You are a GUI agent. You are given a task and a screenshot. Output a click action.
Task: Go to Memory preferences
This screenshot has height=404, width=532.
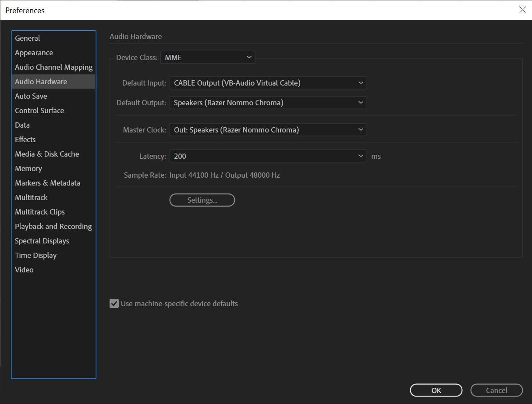click(x=53, y=168)
